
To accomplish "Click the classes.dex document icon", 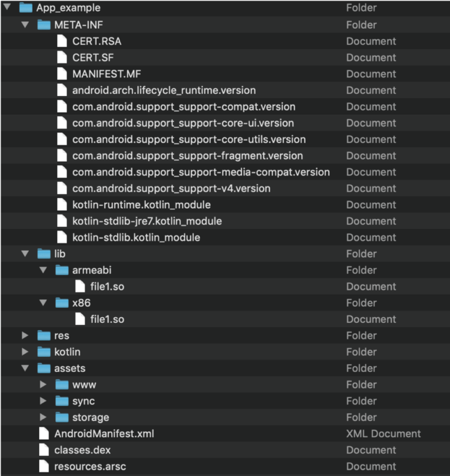I will click(x=43, y=450).
